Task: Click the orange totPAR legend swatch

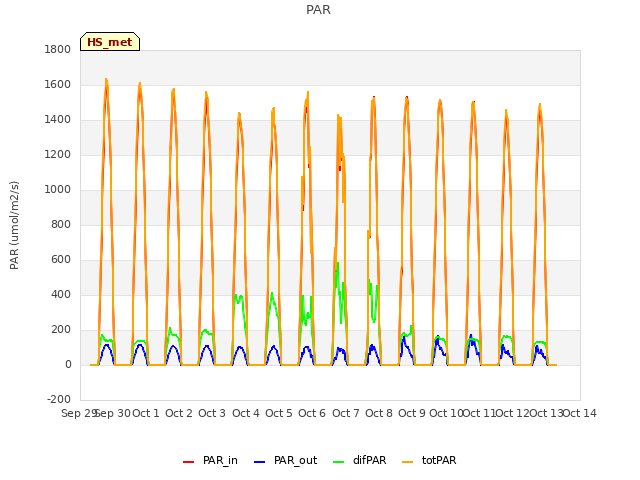Action: [x=408, y=462]
